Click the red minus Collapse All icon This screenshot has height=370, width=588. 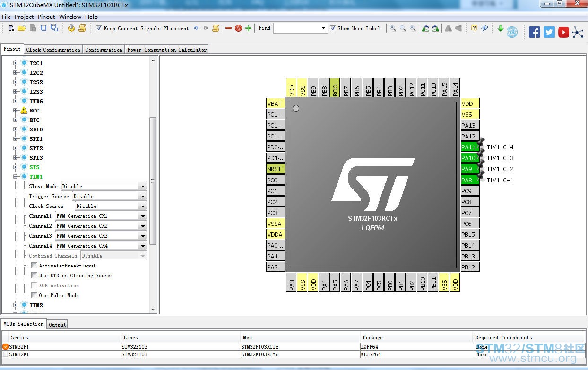tap(228, 28)
